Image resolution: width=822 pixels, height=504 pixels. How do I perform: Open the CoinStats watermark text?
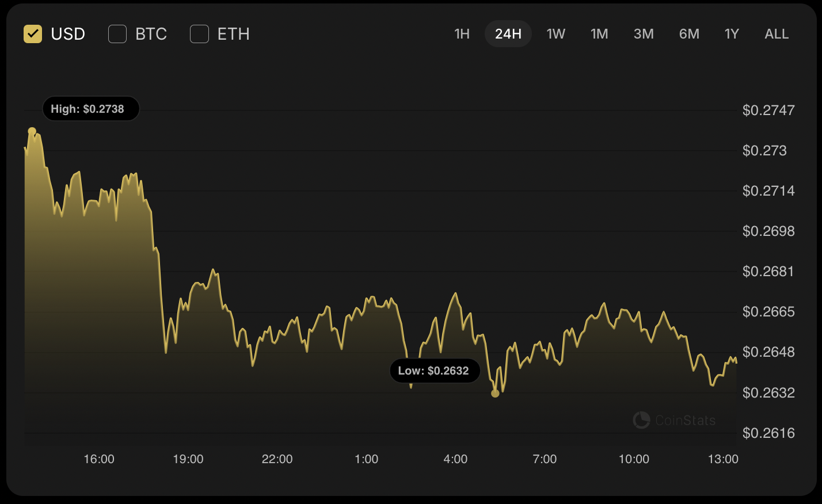(x=685, y=421)
